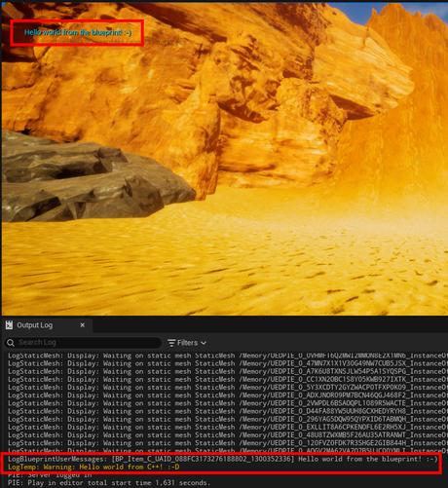Screen dimensions: 448x488
Task: Select log line containing 48U8TZWXMB5F26AU35ATRANWT
Action: click(x=227, y=435)
